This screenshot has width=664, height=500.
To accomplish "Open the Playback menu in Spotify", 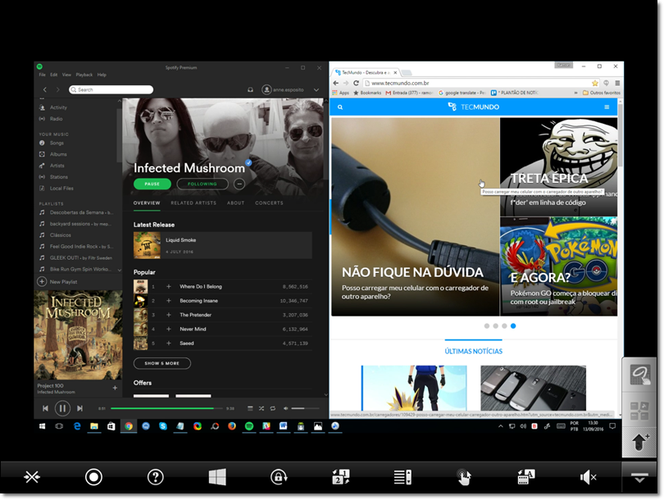I will pos(84,75).
